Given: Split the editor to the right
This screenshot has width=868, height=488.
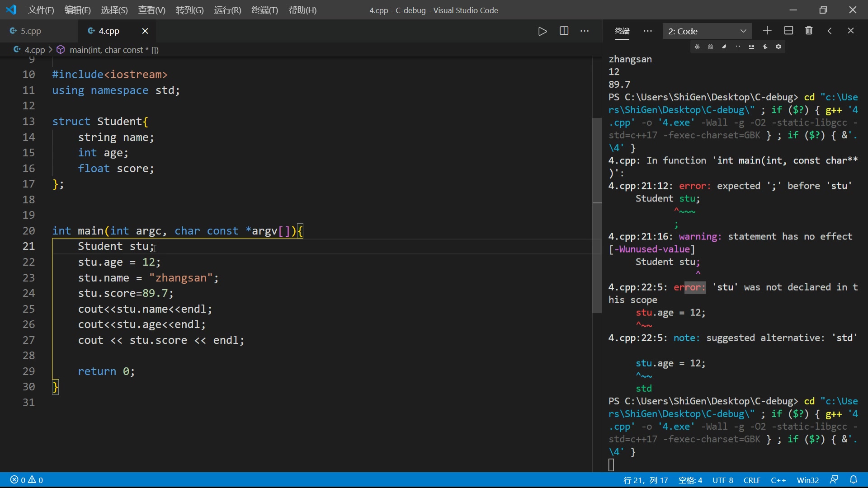Looking at the screenshot, I should click(x=564, y=31).
